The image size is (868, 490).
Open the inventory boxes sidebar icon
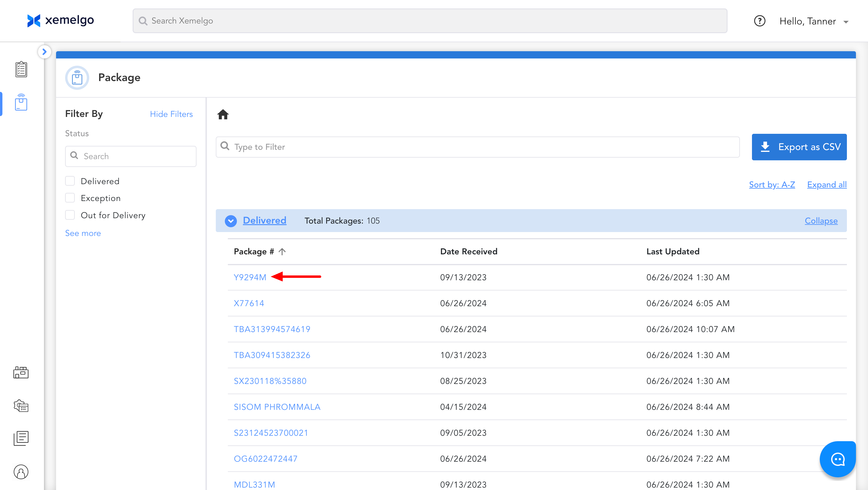coord(21,372)
